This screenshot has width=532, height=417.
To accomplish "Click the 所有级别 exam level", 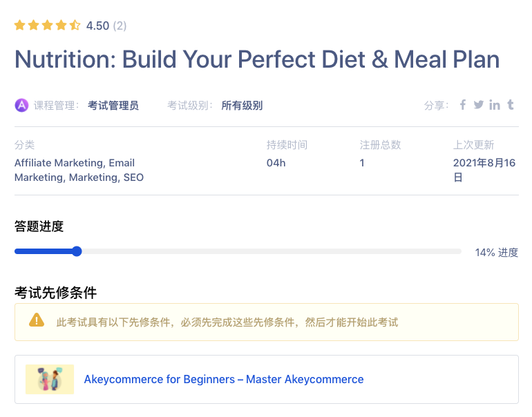I will 242,106.
